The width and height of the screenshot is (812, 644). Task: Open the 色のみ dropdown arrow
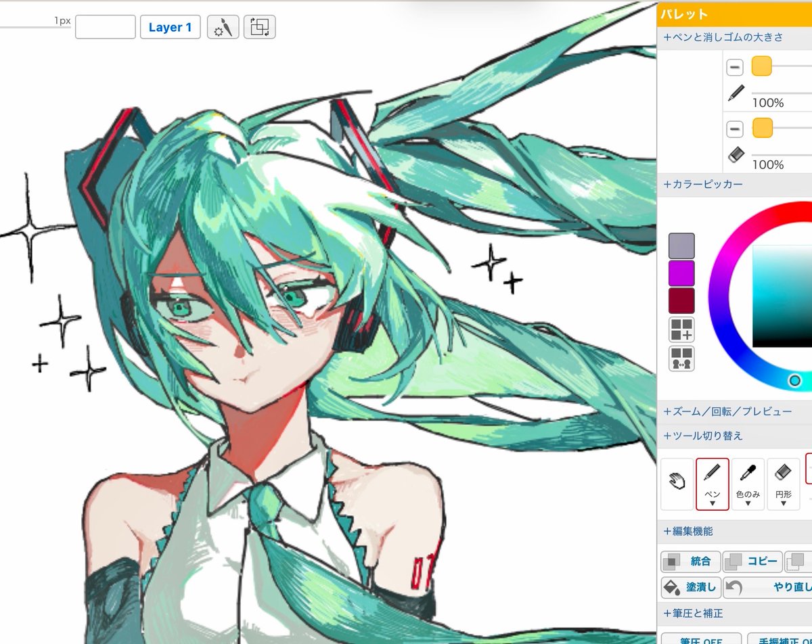(748, 503)
